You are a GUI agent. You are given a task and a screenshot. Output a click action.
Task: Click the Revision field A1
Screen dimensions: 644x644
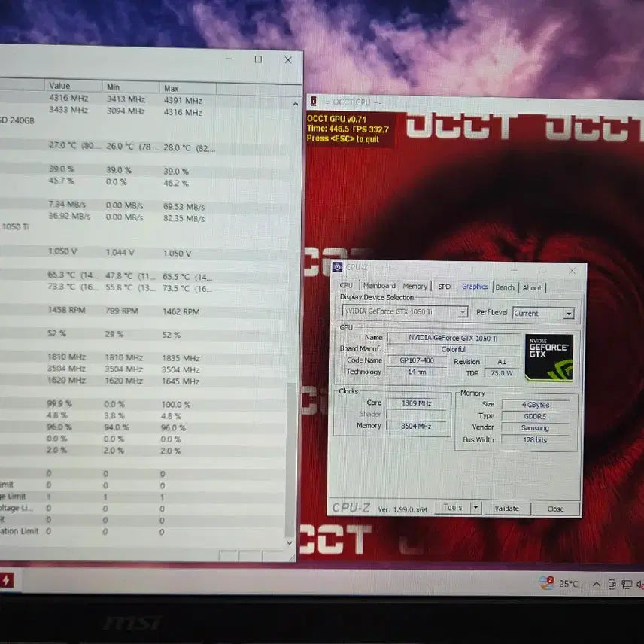(x=502, y=361)
